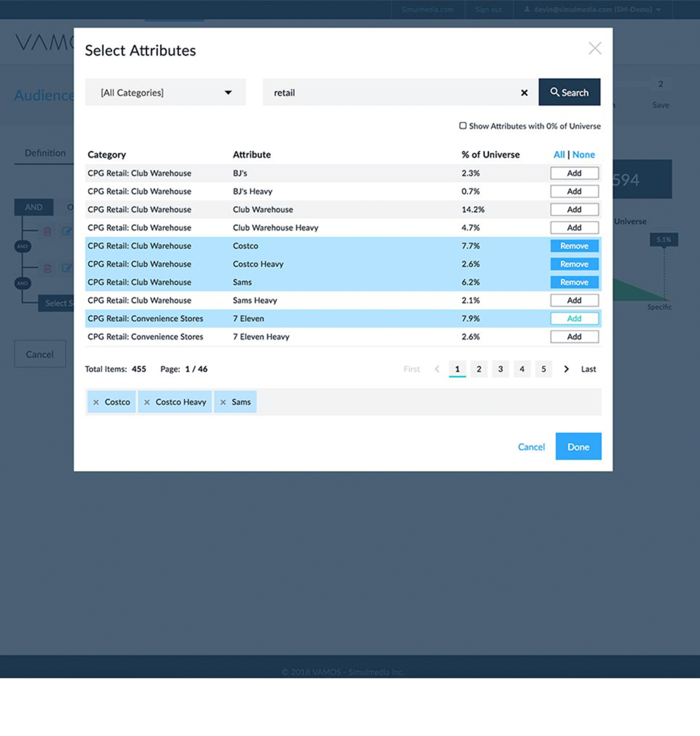Cancel the Select Attributes dialog
The width and height of the screenshot is (700, 736).
tap(532, 447)
